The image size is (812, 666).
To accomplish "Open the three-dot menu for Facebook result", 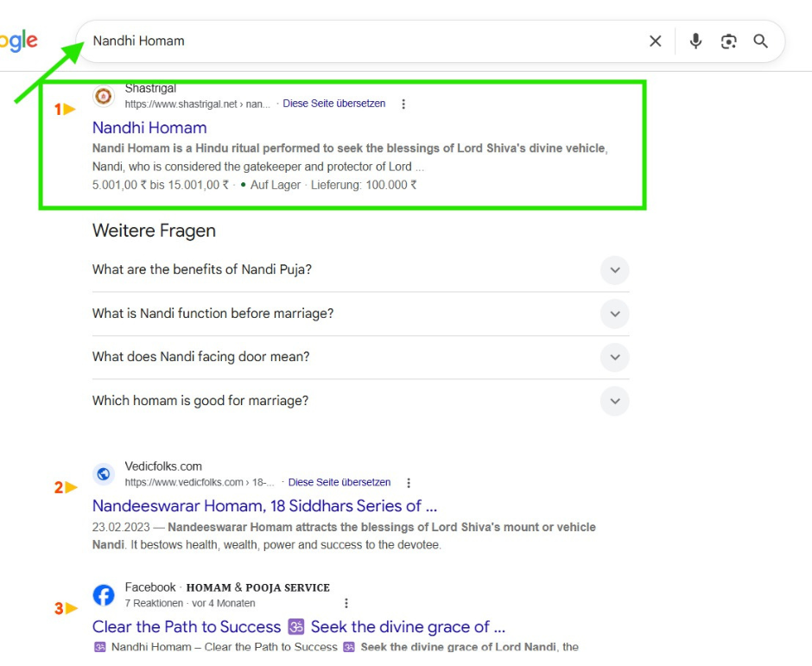I will (x=346, y=603).
